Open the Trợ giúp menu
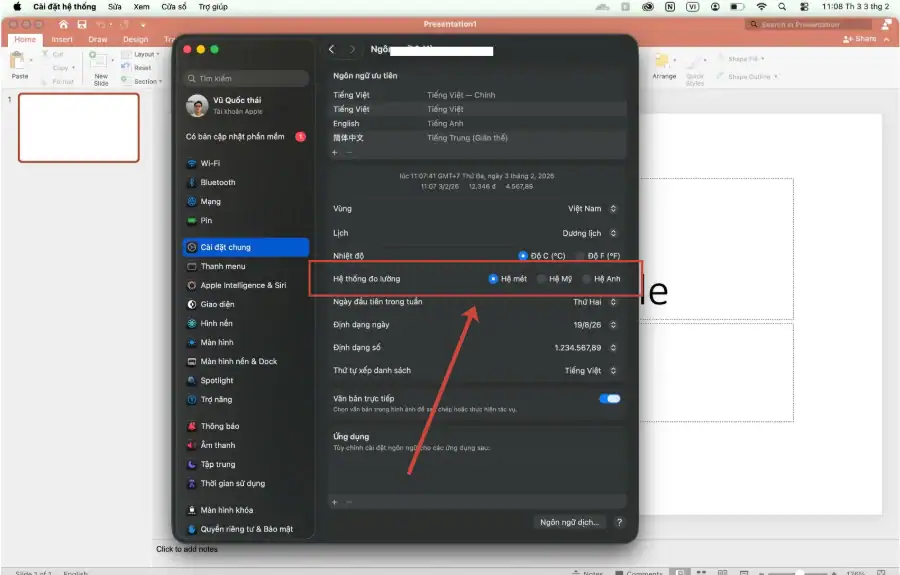 click(x=212, y=6)
